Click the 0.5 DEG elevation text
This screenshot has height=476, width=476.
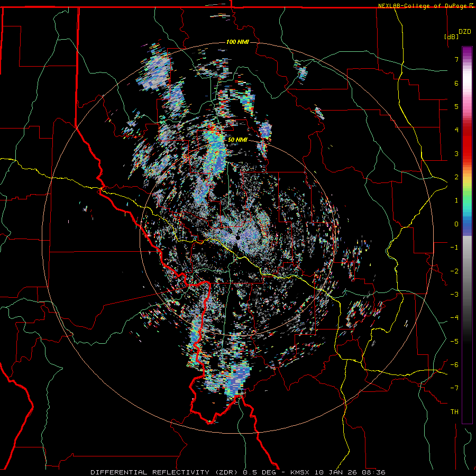coord(261,472)
